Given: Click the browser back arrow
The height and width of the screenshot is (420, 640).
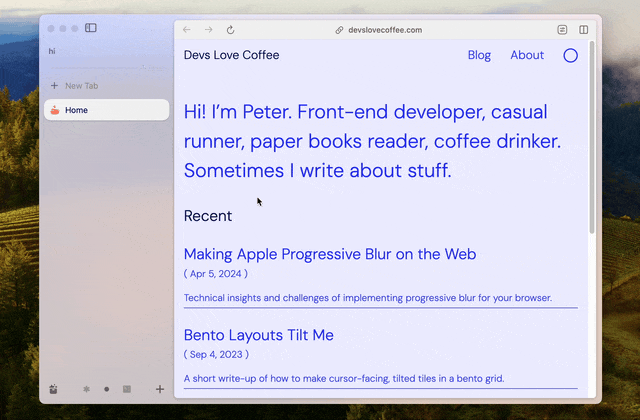Looking at the screenshot, I should (x=187, y=30).
